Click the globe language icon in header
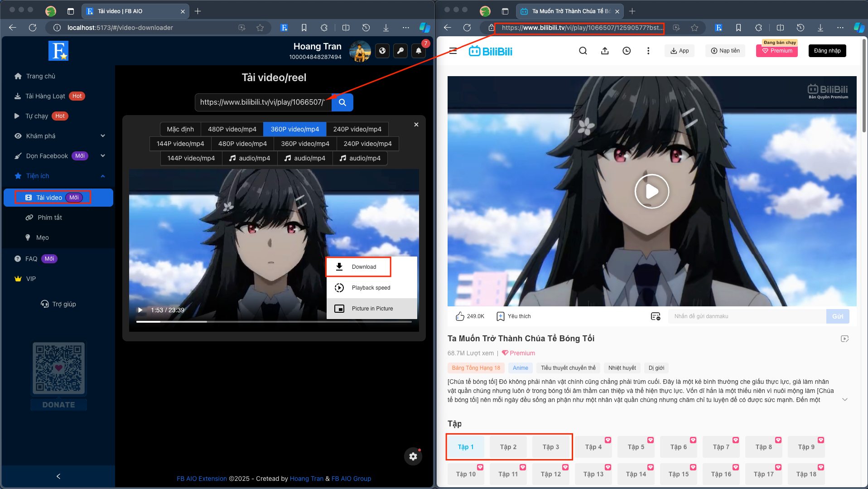The height and width of the screenshot is (489, 868). [x=382, y=51]
